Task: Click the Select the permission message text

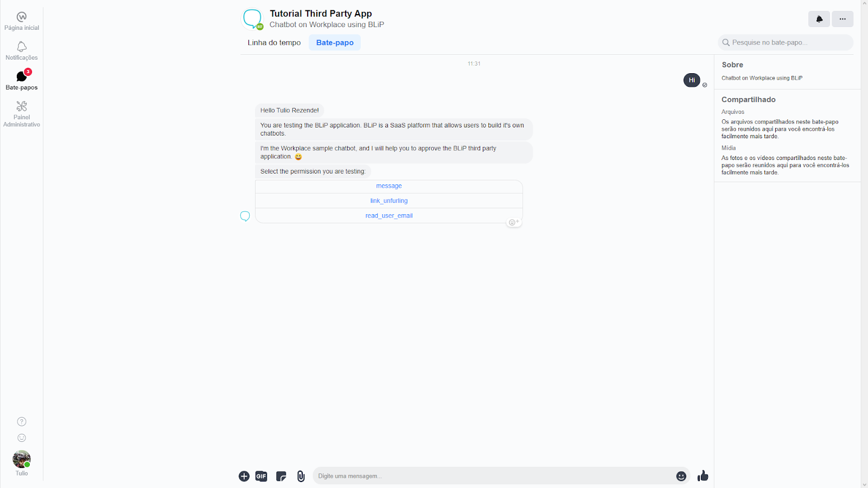Action: [313, 171]
